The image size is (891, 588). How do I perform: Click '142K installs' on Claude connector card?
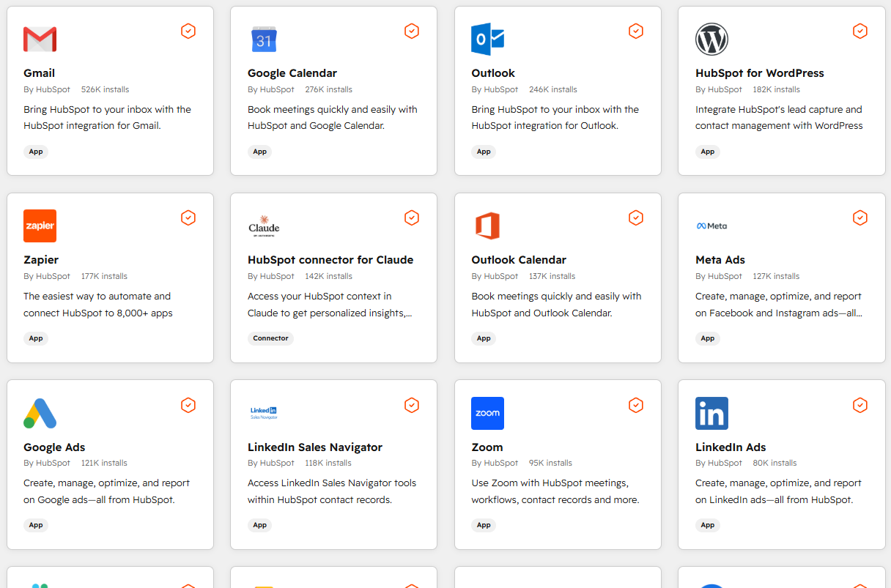pos(329,276)
